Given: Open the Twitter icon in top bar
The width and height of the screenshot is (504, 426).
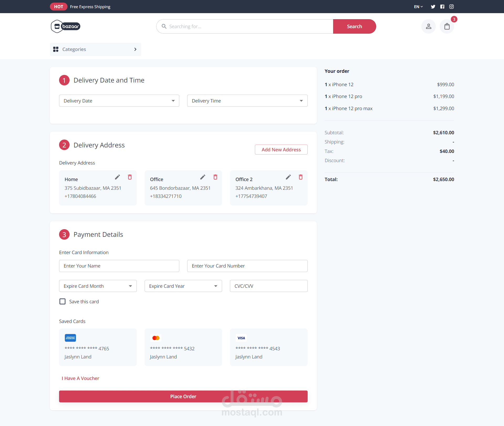Looking at the screenshot, I should [433, 7].
